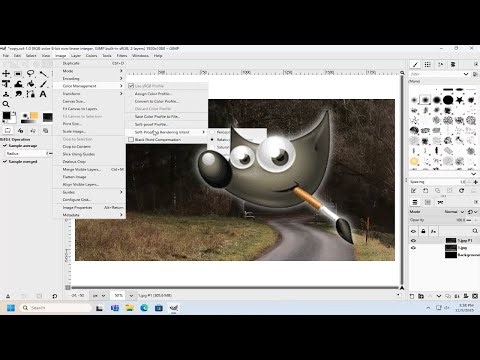Switch to the Brushes tab

click(x=415, y=64)
